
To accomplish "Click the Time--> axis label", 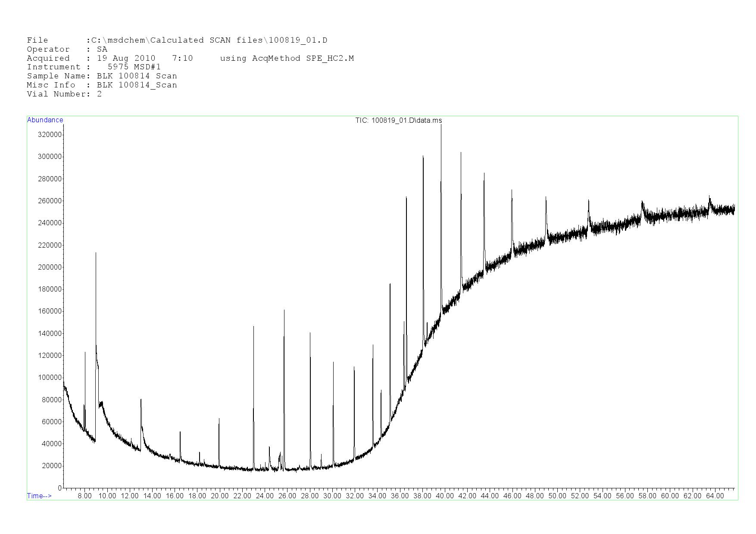I will point(39,496).
